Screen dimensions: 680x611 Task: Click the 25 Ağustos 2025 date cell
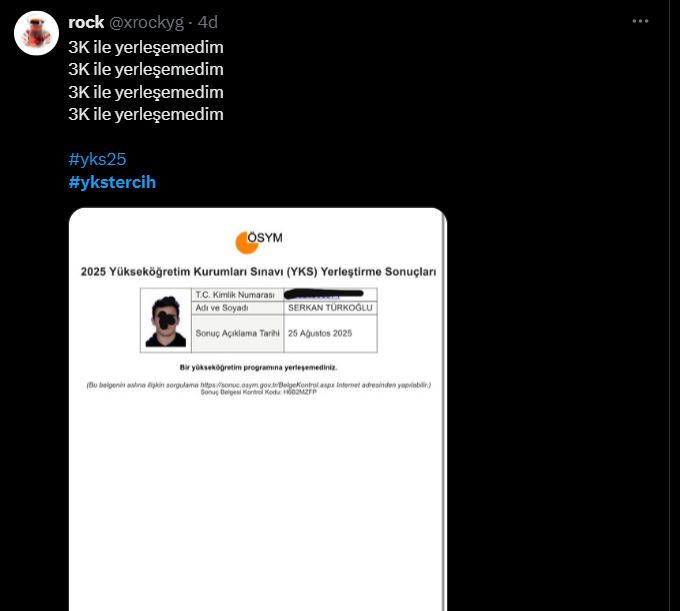click(x=320, y=333)
